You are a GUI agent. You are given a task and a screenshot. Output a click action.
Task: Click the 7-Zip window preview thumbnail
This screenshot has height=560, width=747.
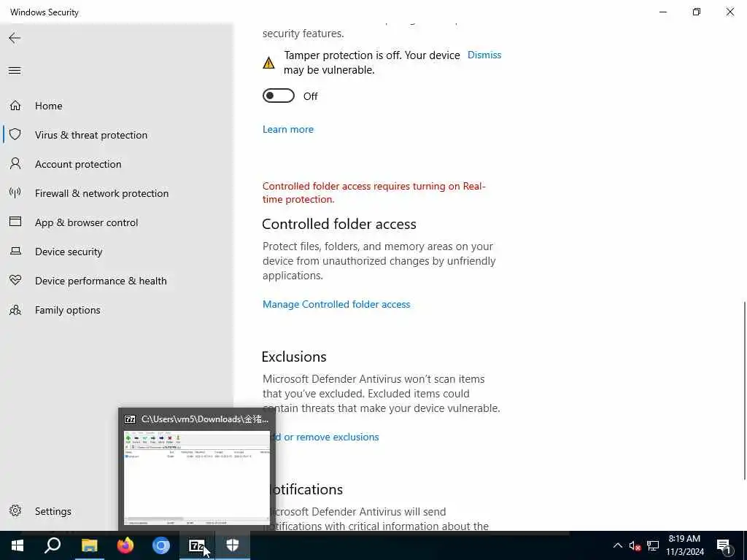click(197, 478)
